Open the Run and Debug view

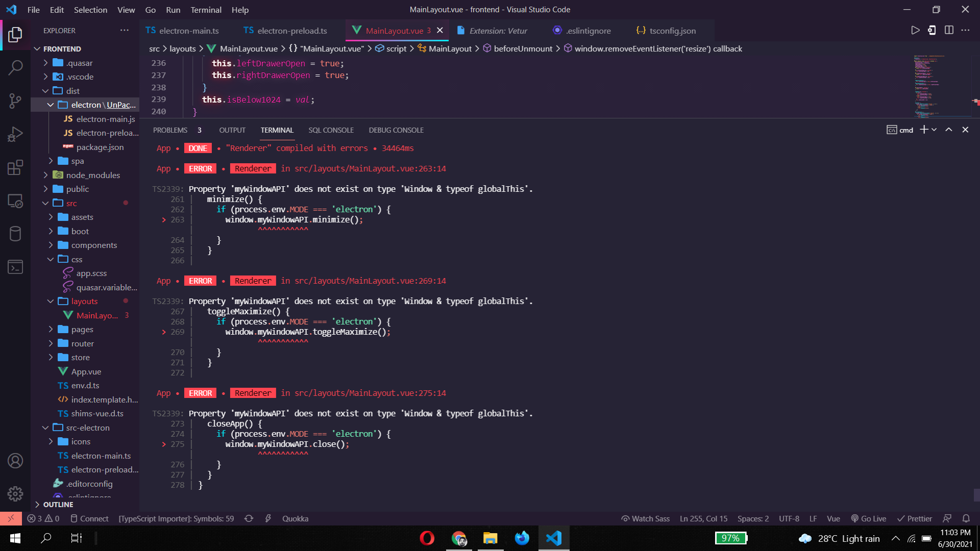pos(15,134)
